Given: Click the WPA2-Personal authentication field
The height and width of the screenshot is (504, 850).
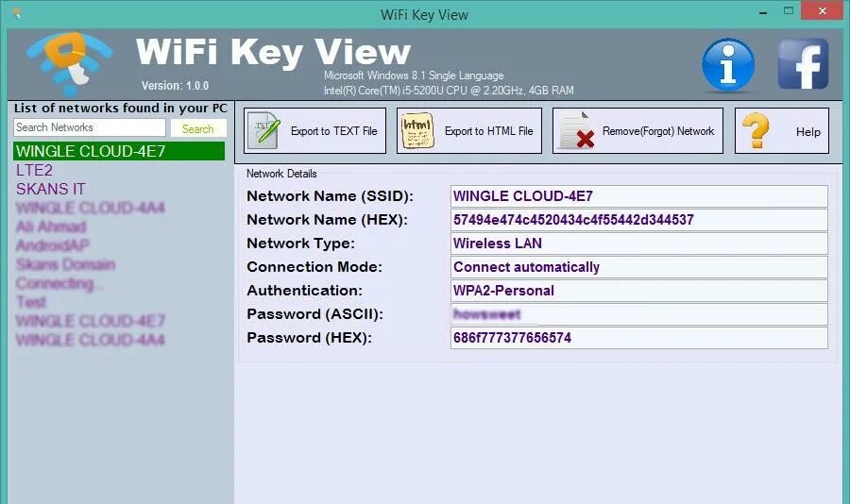Looking at the screenshot, I should [x=639, y=291].
